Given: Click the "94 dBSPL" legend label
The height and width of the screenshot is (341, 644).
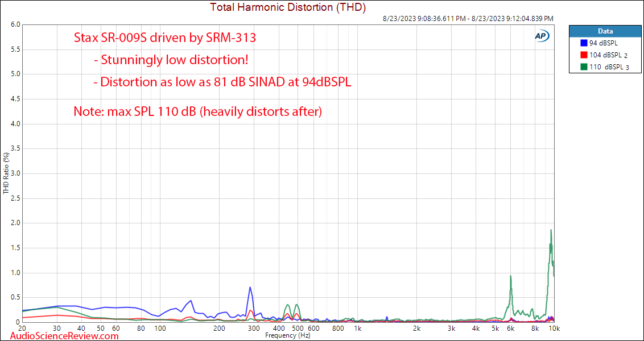Looking at the screenshot, I should coord(603,43).
